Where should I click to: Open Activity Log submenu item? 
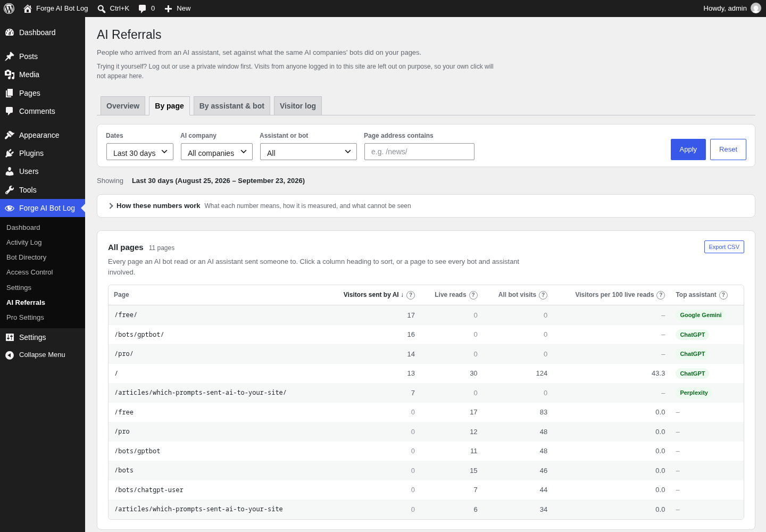(24, 243)
